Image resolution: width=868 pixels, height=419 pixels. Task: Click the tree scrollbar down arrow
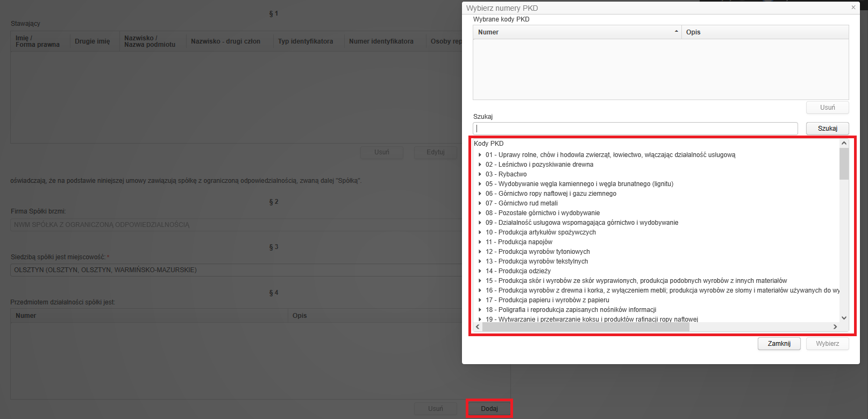click(844, 318)
